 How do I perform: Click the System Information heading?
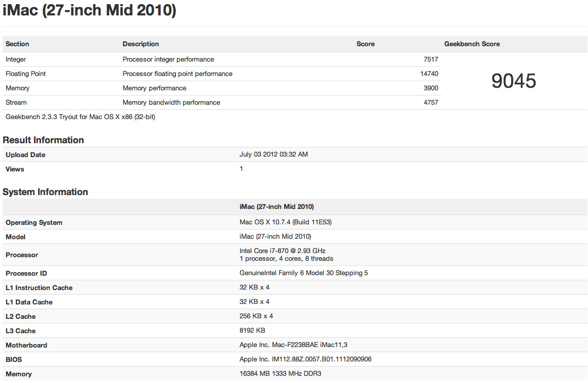[45, 191]
